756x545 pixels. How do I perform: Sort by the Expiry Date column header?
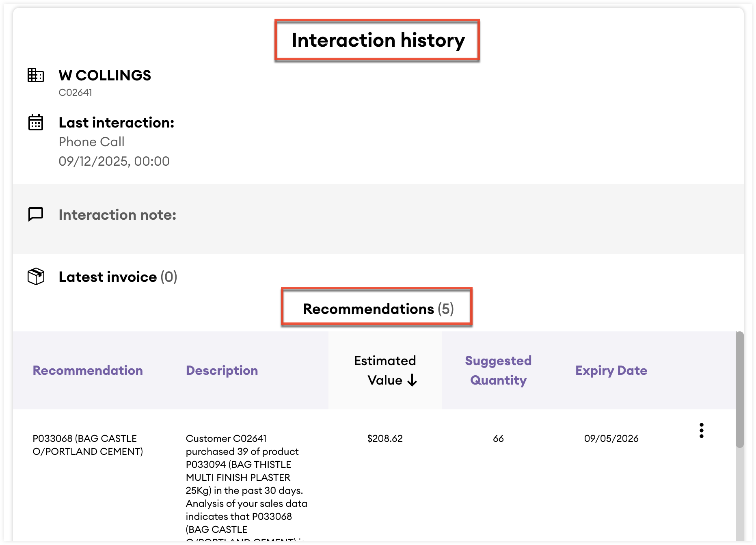(x=611, y=370)
